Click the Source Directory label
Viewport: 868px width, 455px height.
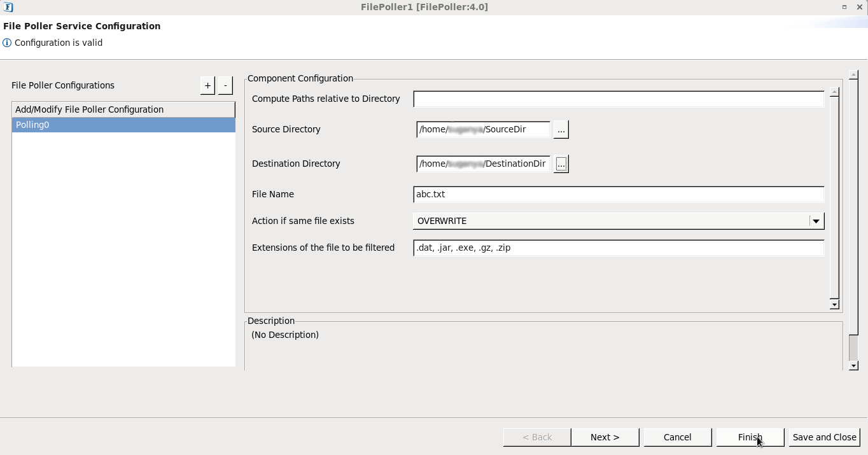point(286,129)
